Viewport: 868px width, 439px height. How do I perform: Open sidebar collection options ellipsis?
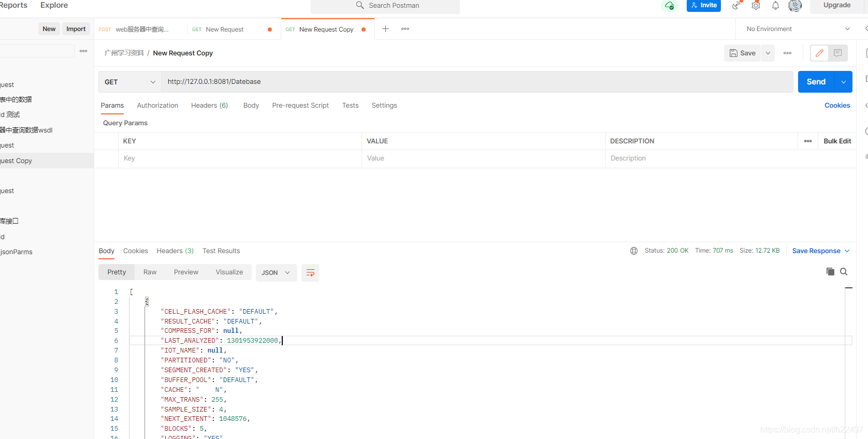click(83, 51)
